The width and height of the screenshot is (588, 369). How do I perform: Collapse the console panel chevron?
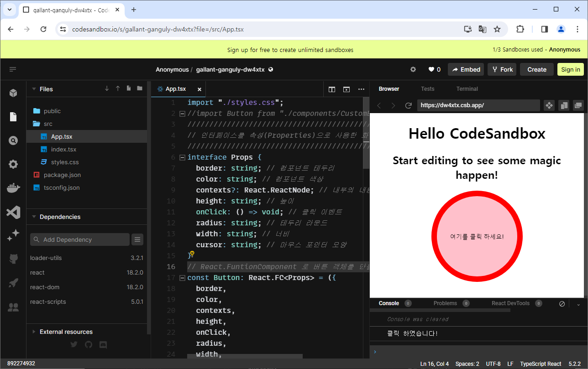(x=578, y=304)
